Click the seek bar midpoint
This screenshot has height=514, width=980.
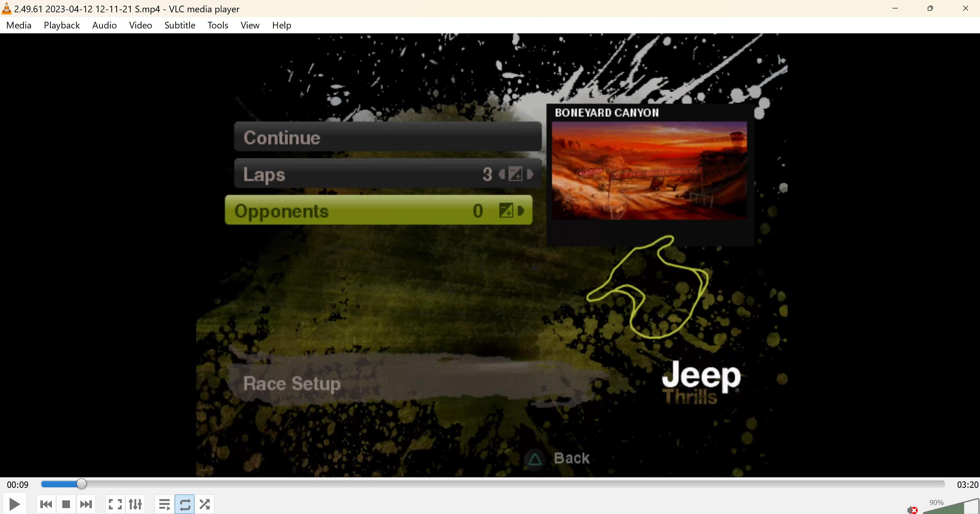click(x=493, y=484)
